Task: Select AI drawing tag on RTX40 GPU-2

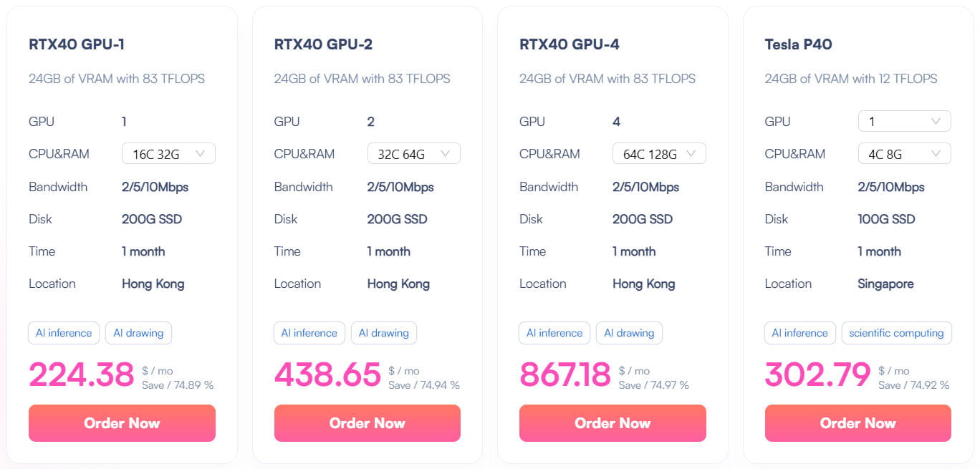Action: [x=383, y=333]
